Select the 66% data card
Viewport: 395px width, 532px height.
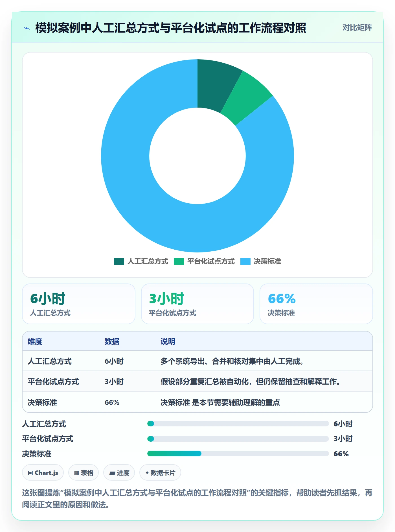pos(316,304)
